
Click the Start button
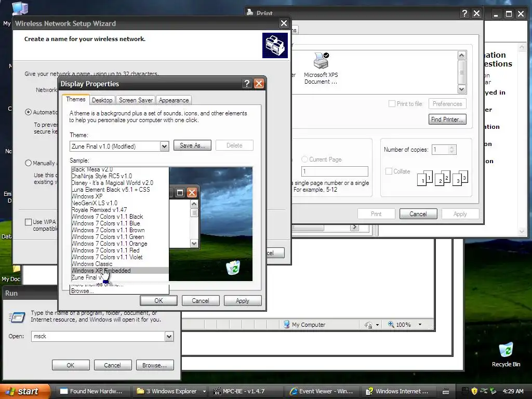click(24, 391)
